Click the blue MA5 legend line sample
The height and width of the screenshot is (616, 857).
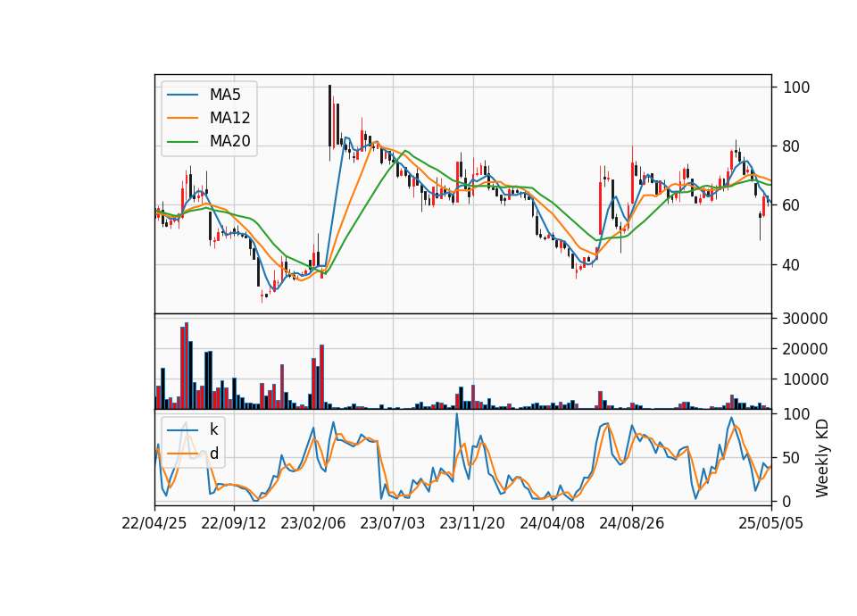[x=182, y=95]
